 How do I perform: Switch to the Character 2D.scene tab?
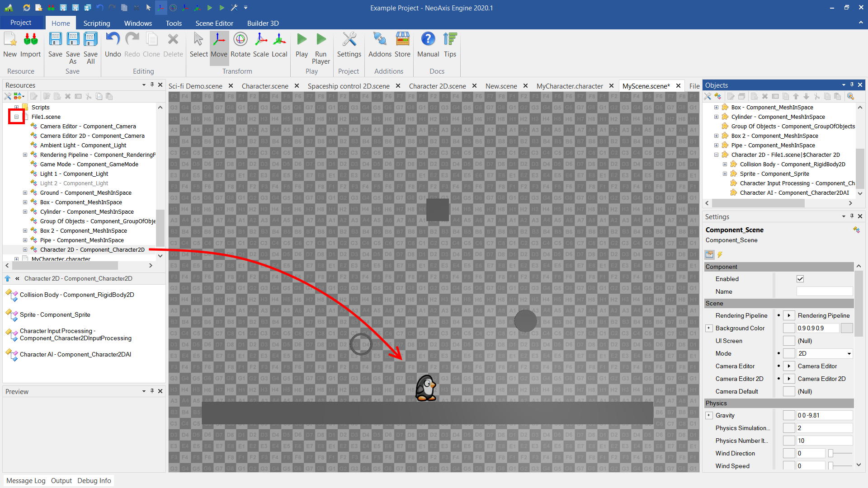pos(437,86)
